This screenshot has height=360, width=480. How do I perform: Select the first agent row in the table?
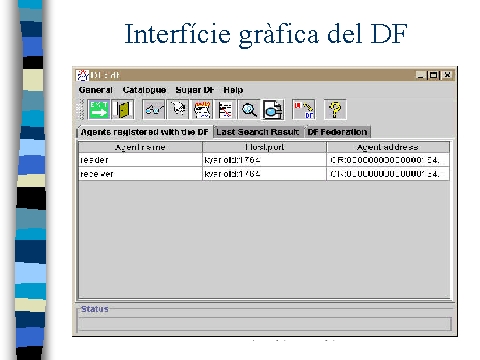[264, 160]
